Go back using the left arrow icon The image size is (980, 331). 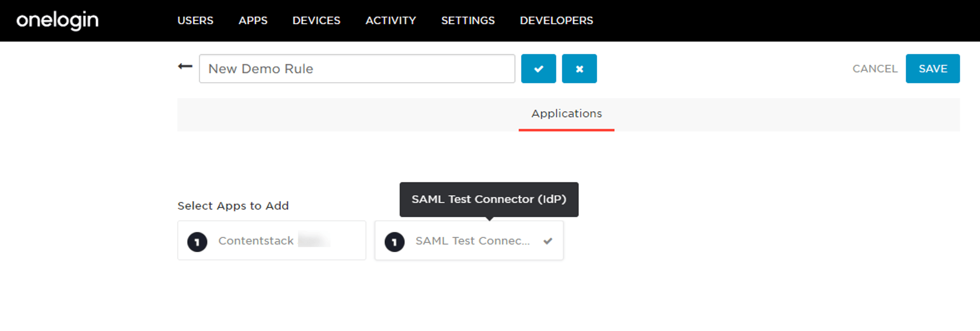185,67
